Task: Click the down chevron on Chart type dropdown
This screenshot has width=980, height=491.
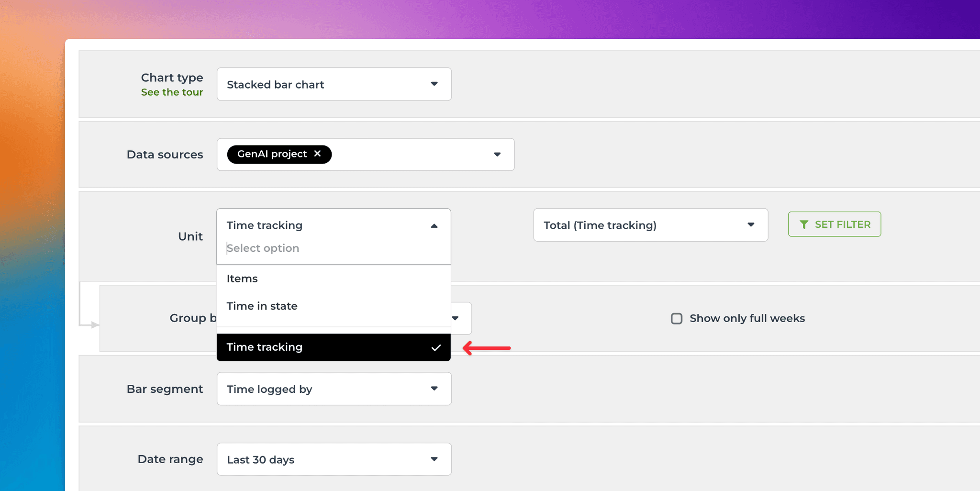Action: pos(434,84)
